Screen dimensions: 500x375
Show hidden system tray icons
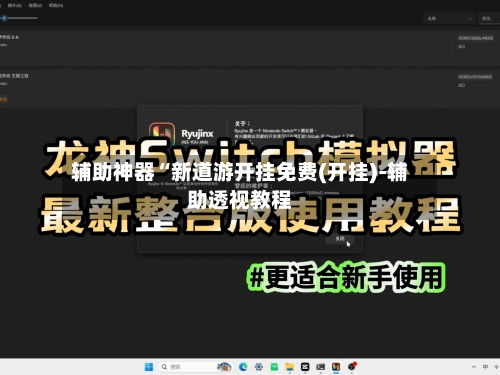tap(474, 367)
